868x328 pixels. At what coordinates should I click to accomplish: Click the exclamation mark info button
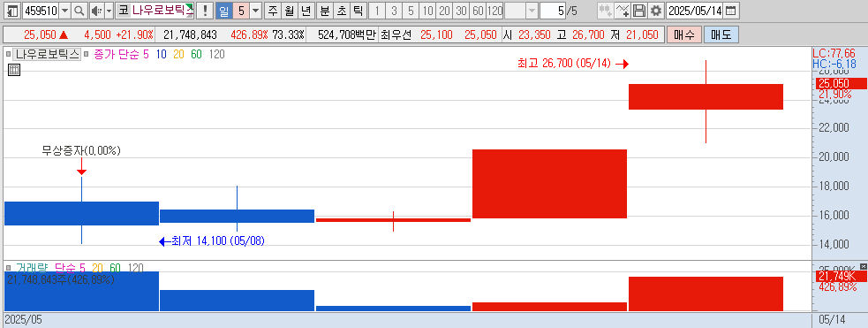coord(205,11)
